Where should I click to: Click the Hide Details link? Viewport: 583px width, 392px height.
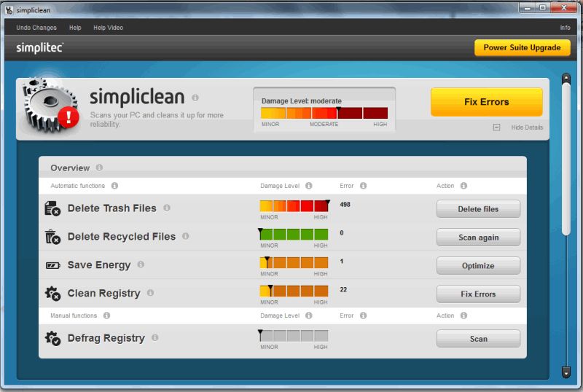[527, 128]
